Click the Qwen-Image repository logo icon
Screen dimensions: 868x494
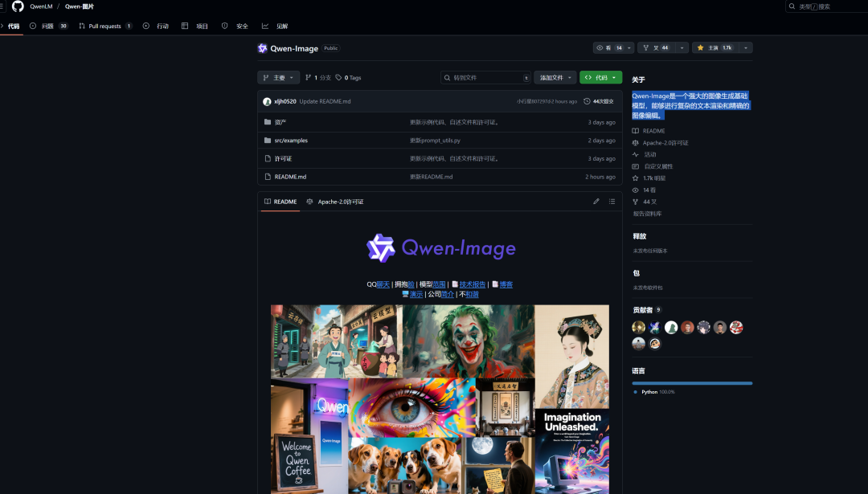[262, 48]
